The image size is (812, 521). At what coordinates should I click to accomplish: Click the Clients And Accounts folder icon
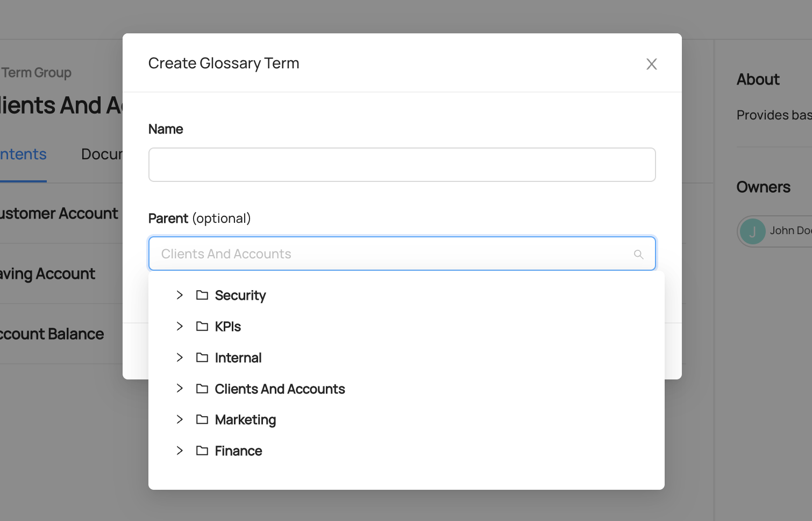(x=202, y=389)
